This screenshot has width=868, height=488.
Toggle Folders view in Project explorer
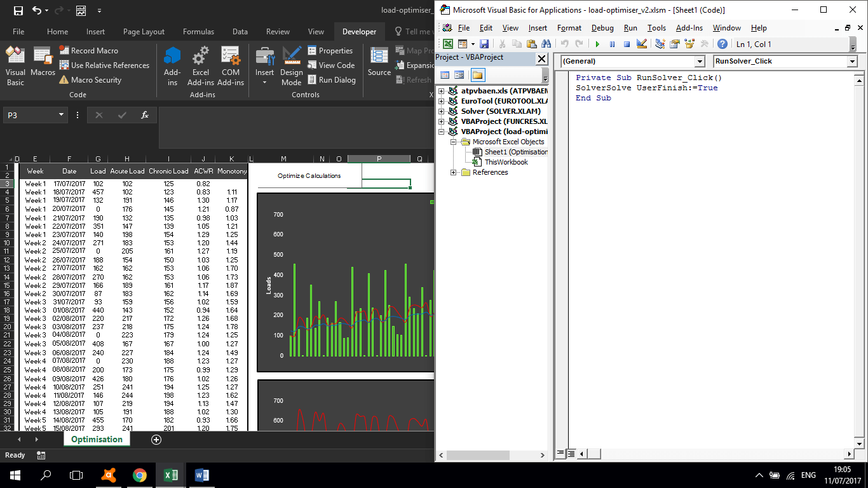[x=477, y=75]
